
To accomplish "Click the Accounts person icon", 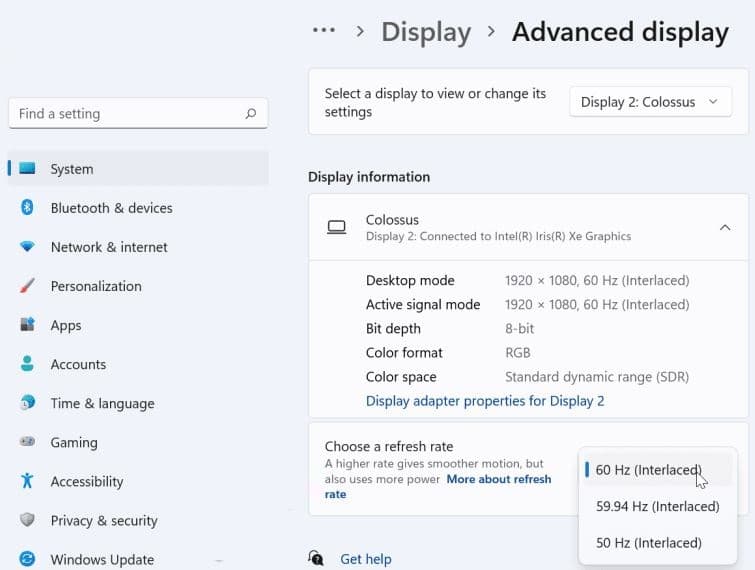I will [x=28, y=364].
